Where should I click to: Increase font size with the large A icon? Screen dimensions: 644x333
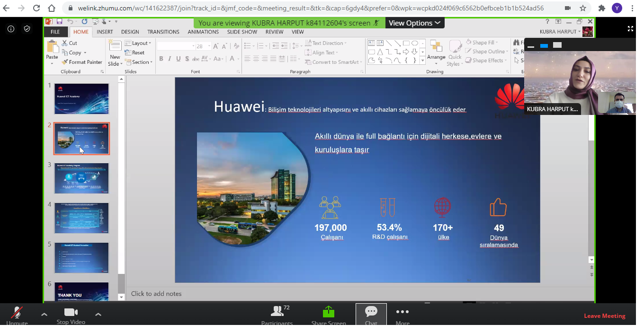pyautogui.click(x=215, y=46)
